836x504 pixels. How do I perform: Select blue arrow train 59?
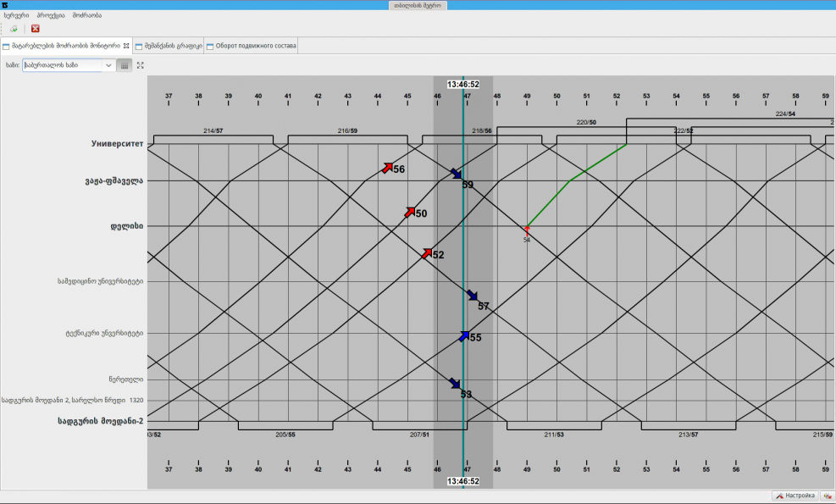[x=456, y=174]
